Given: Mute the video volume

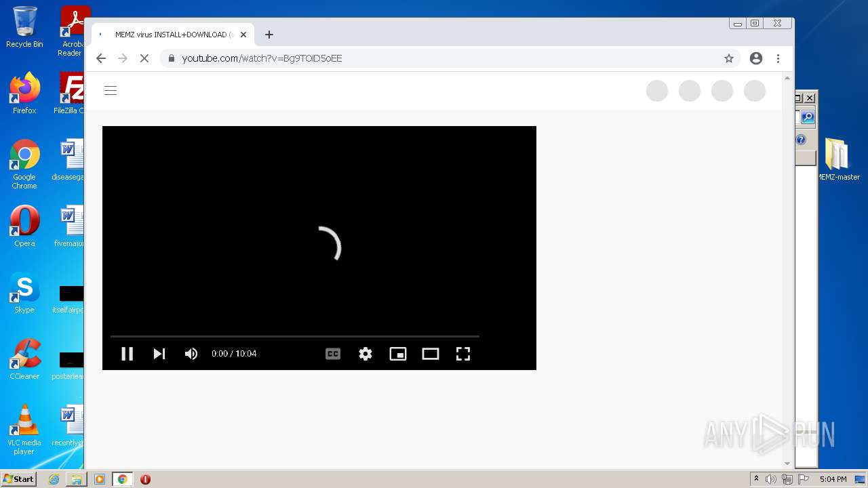Looking at the screenshot, I should coord(191,354).
